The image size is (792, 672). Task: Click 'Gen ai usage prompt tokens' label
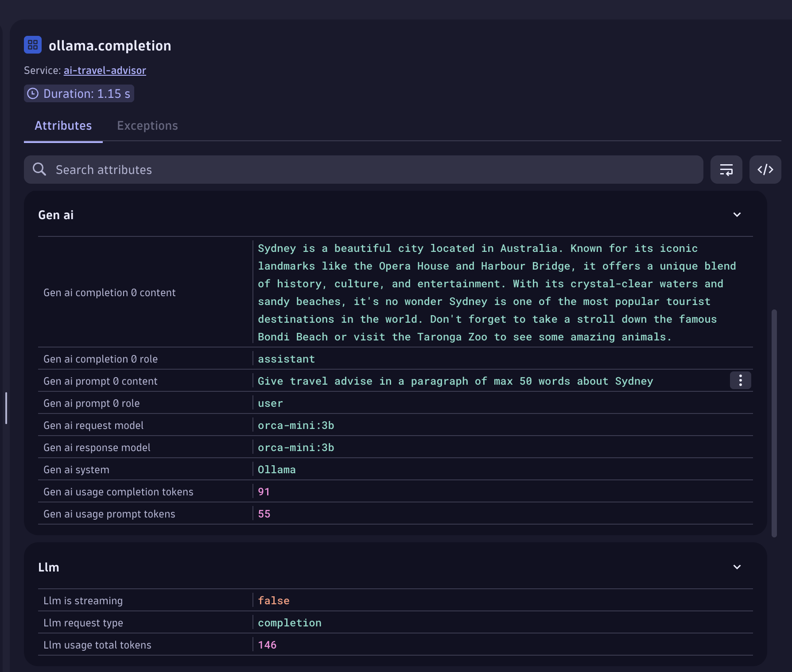pos(109,514)
